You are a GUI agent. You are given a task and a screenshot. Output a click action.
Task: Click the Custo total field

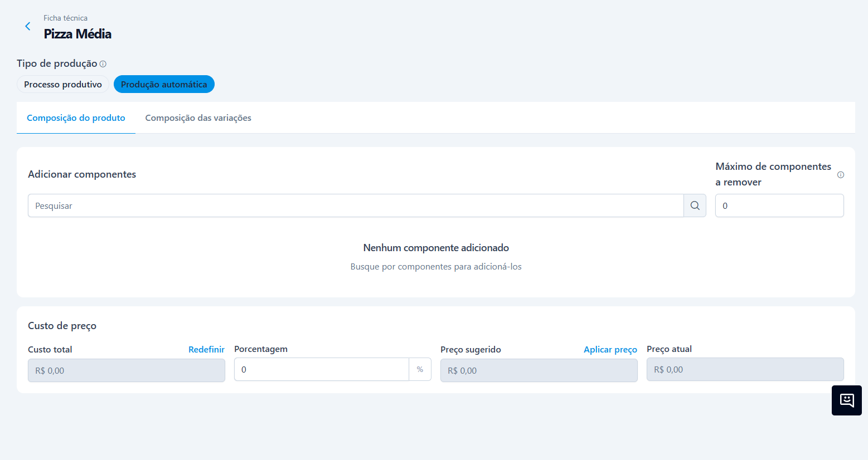[126, 370]
